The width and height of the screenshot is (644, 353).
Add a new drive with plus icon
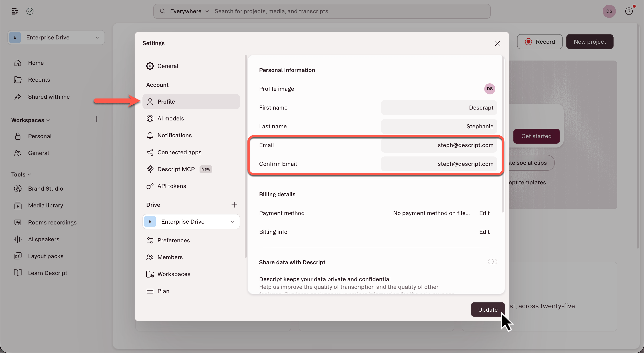(x=234, y=205)
